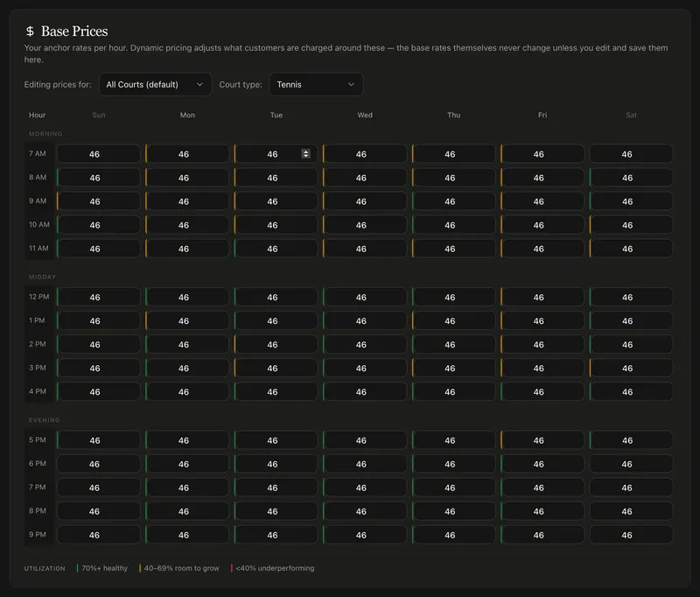Select the Tuesday 12 PM price field

point(276,297)
